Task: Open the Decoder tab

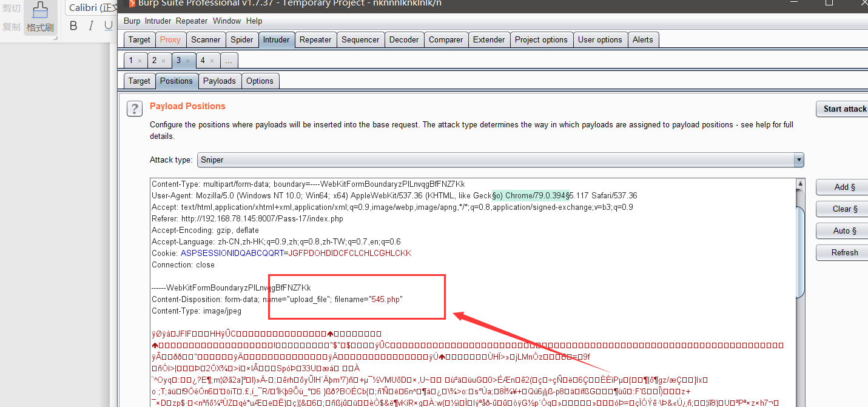Action: [404, 39]
